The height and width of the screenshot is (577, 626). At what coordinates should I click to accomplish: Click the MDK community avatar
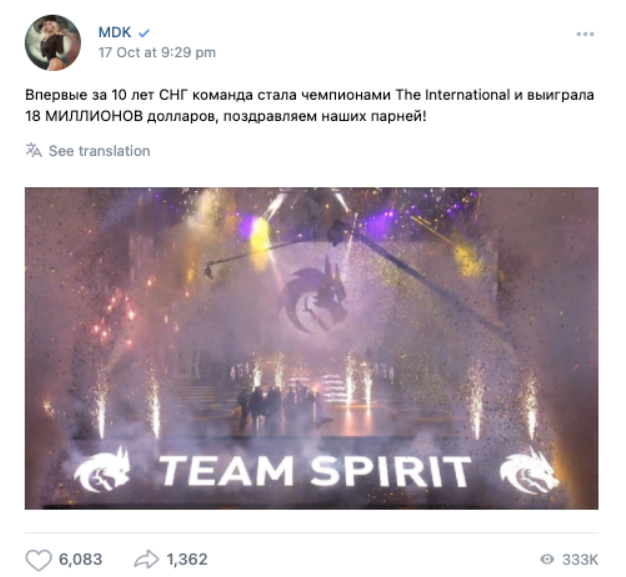53,43
